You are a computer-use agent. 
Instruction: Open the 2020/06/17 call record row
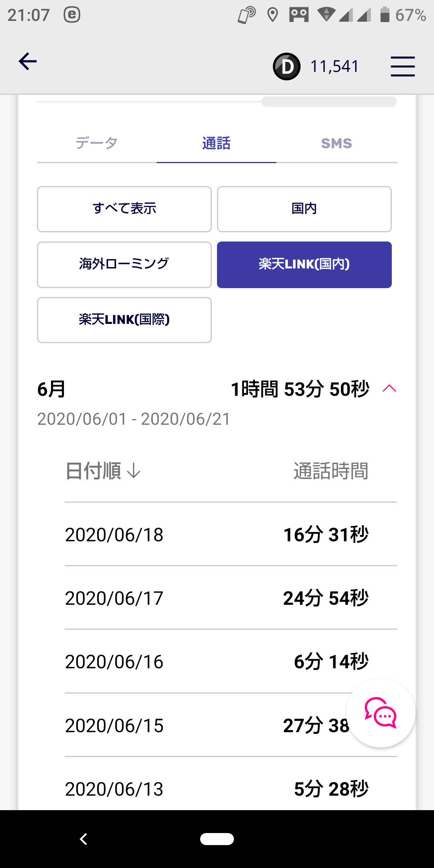(x=217, y=598)
